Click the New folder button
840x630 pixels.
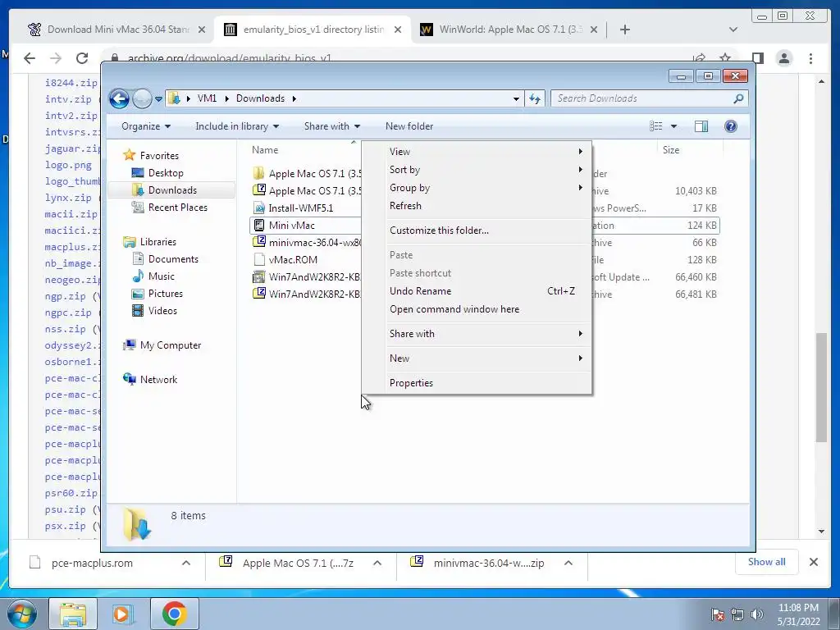click(x=409, y=126)
